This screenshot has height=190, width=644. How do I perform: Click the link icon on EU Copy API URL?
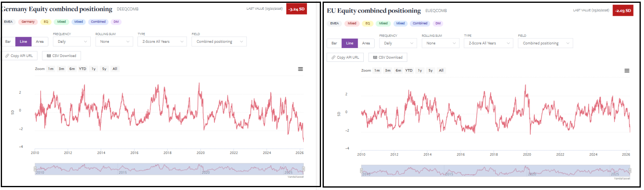333,57
